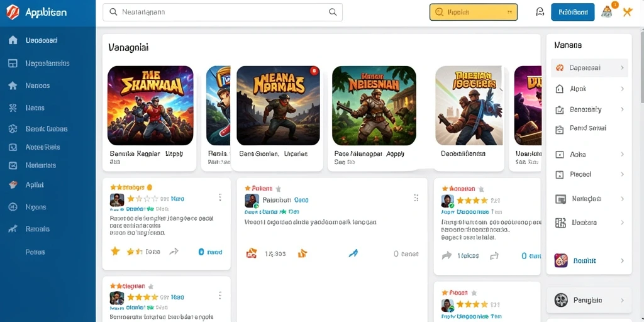Click the orange crossed-tools icon in the top bar

[x=627, y=12]
